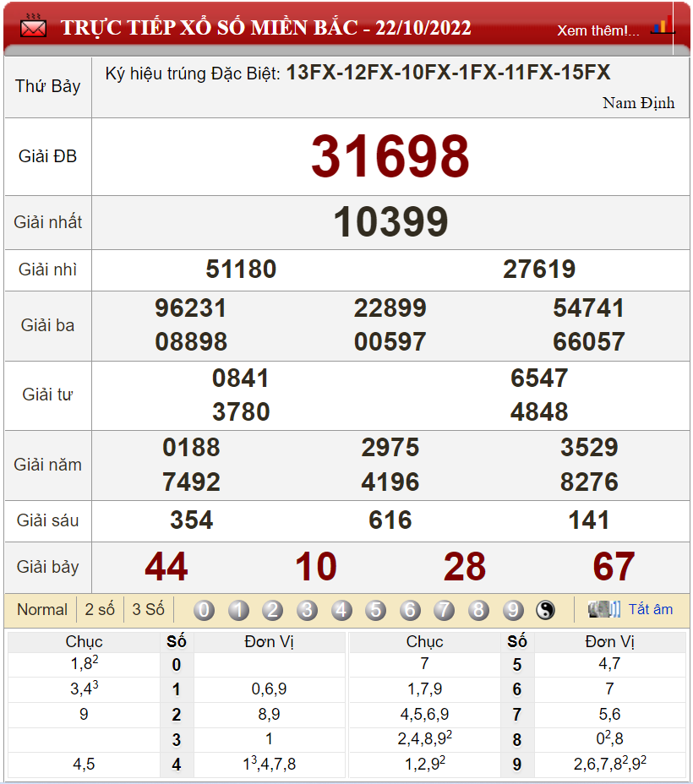Highlight numbers with digit 5 ball
Image resolution: width=693 pixels, height=784 pixels.
click(x=376, y=610)
